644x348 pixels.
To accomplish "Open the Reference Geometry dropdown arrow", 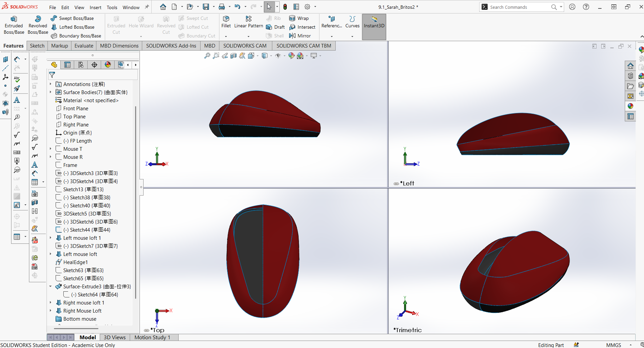I will pyautogui.click(x=332, y=36).
